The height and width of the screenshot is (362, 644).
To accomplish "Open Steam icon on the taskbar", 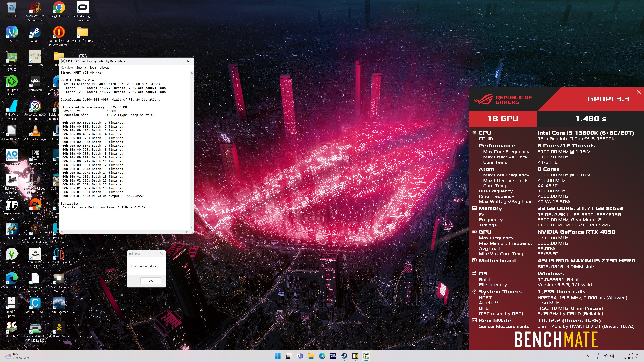I will [x=344, y=356].
